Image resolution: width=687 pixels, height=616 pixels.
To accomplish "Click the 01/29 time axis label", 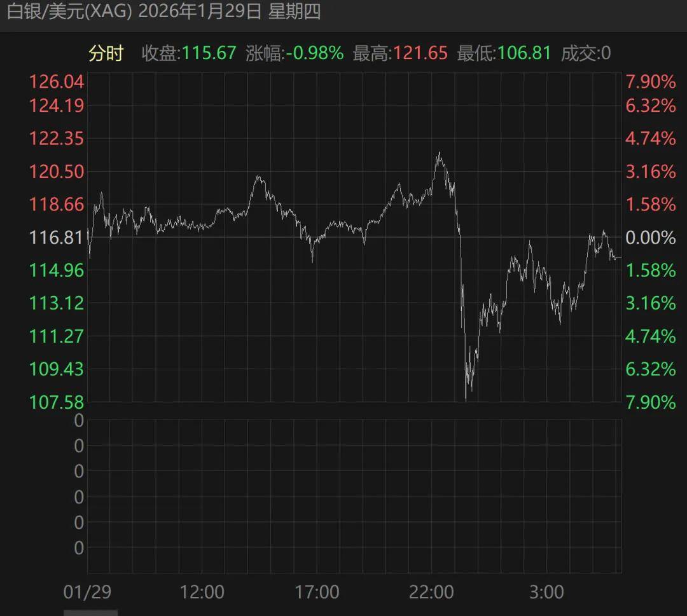I will [88, 591].
